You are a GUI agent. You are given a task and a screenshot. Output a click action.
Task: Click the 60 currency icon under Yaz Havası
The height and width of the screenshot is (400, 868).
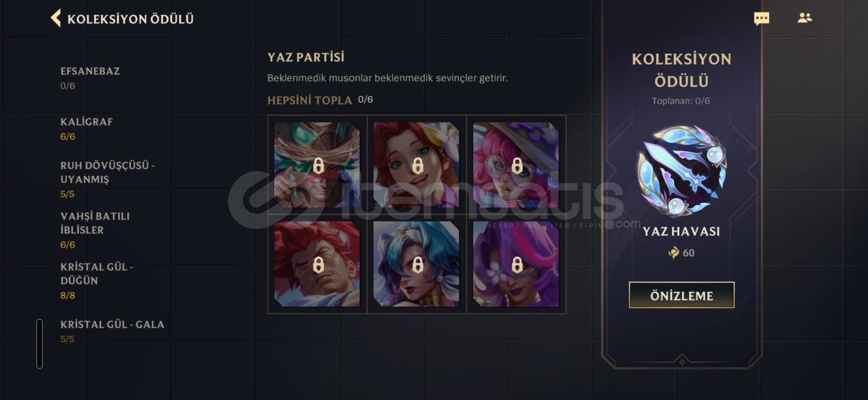coord(674,253)
